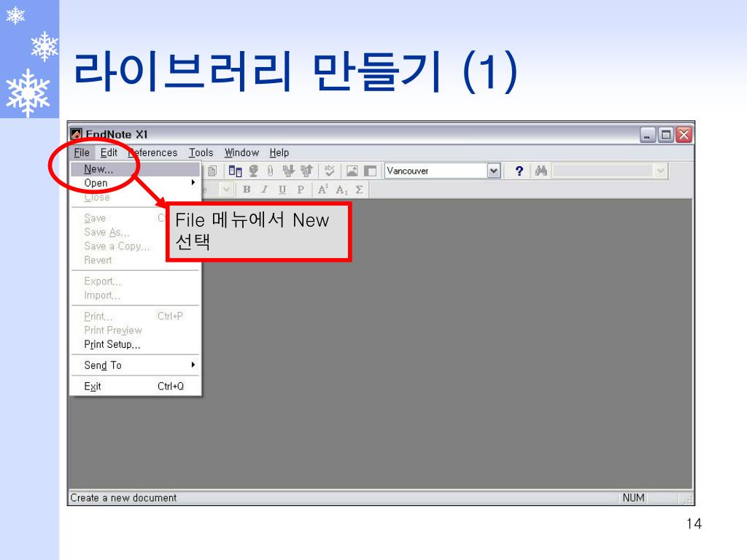Open the References menu
747x560 pixels.
click(x=152, y=152)
